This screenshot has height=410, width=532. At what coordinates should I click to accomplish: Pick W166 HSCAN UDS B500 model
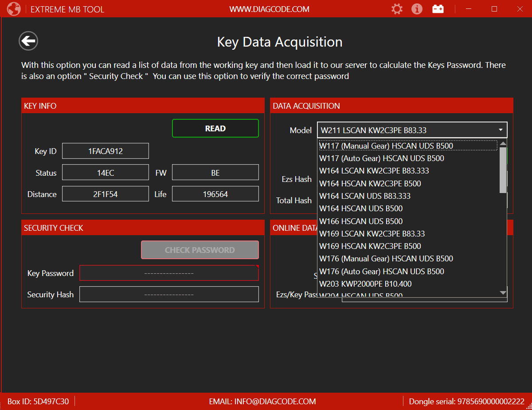pyautogui.click(x=361, y=221)
